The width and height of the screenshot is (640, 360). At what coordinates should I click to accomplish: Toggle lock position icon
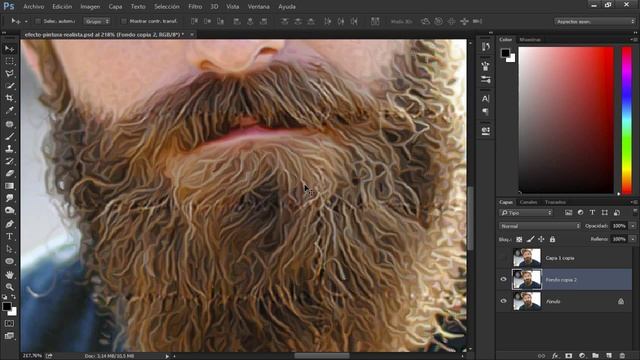point(541,239)
